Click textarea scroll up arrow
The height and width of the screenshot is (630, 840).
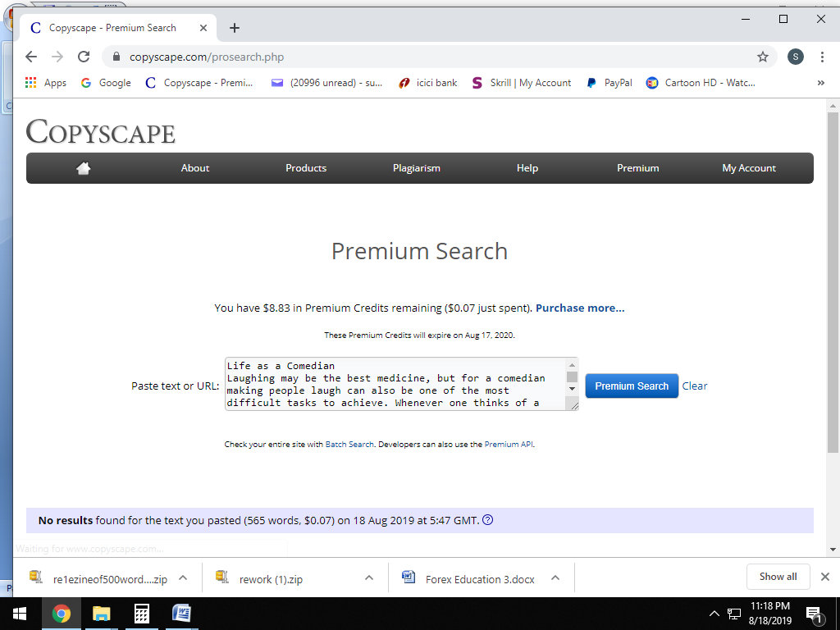572,365
